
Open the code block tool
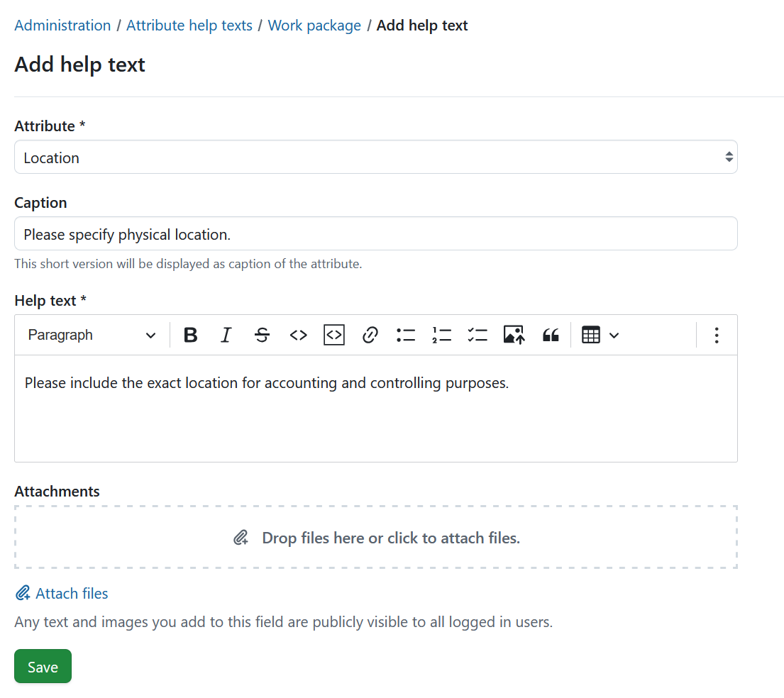click(333, 334)
